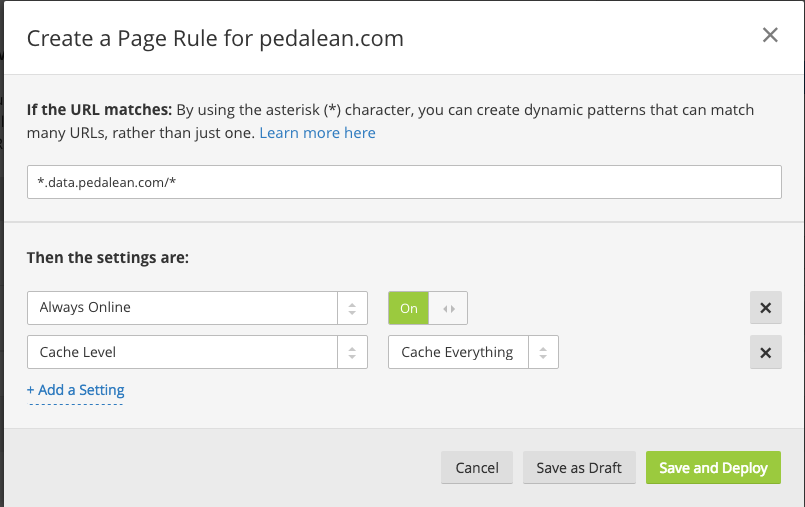Toggle the green On switch for Always Online

pos(409,308)
